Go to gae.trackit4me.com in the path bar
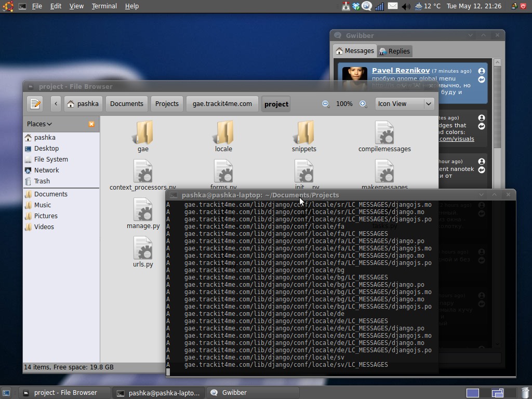The width and height of the screenshot is (532, 399). click(222, 104)
